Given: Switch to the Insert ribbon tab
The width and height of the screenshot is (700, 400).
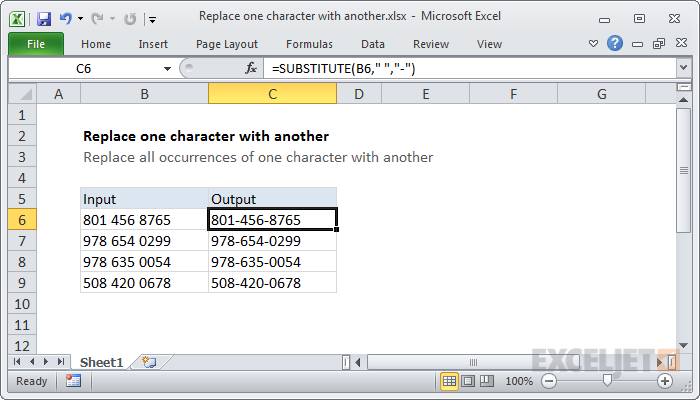Looking at the screenshot, I should [x=153, y=44].
